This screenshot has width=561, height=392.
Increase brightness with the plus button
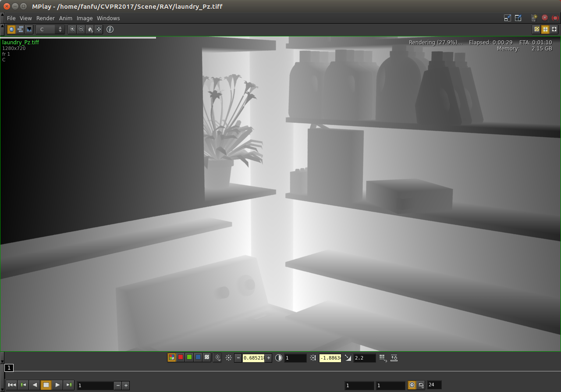click(x=269, y=358)
